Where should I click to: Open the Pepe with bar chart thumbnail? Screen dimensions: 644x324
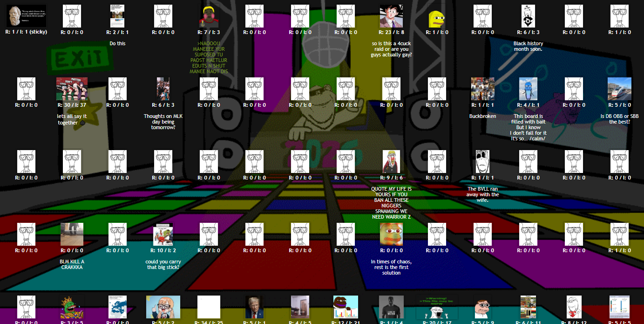click(346, 307)
